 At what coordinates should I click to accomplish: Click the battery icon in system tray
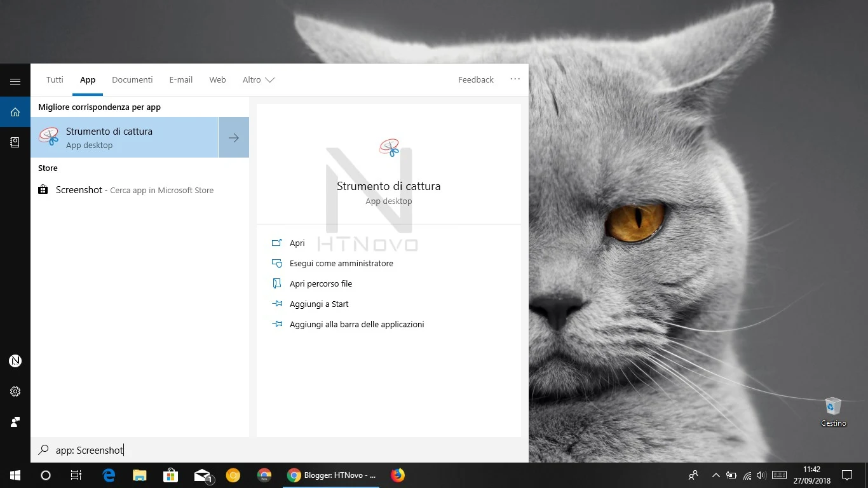[x=731, y=475]
